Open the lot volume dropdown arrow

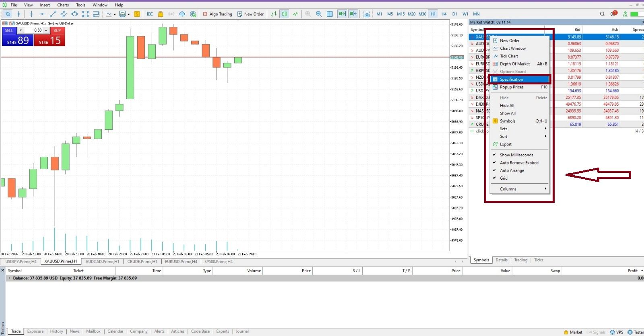(21, 31)
